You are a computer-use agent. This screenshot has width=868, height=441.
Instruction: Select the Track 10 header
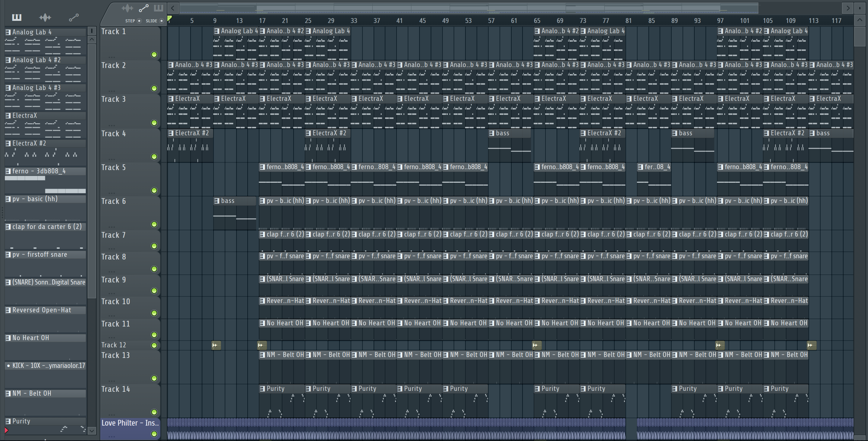point(130,307)
